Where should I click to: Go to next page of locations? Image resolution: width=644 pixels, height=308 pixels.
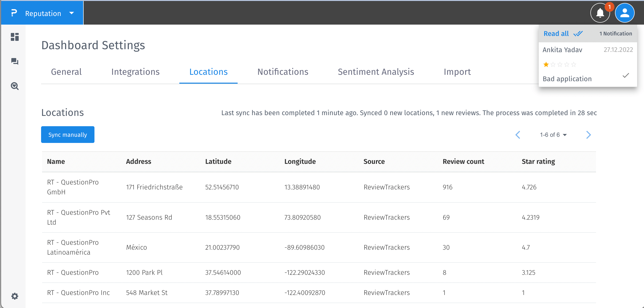[x=588, y=135]
